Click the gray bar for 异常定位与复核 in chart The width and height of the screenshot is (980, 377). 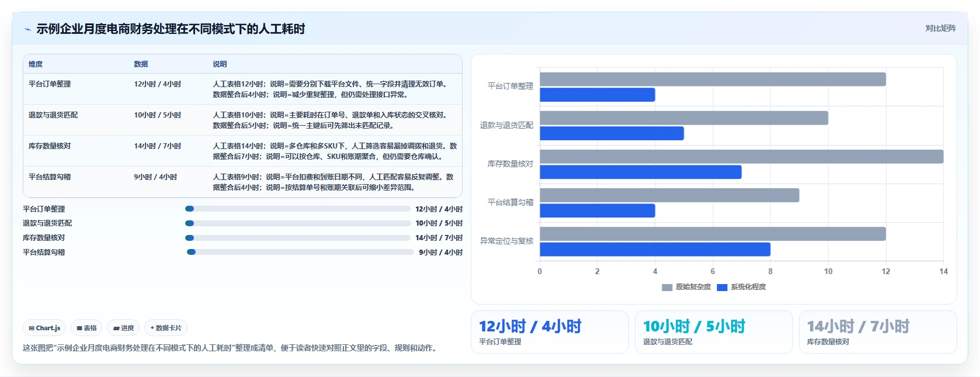click(713, 234)
